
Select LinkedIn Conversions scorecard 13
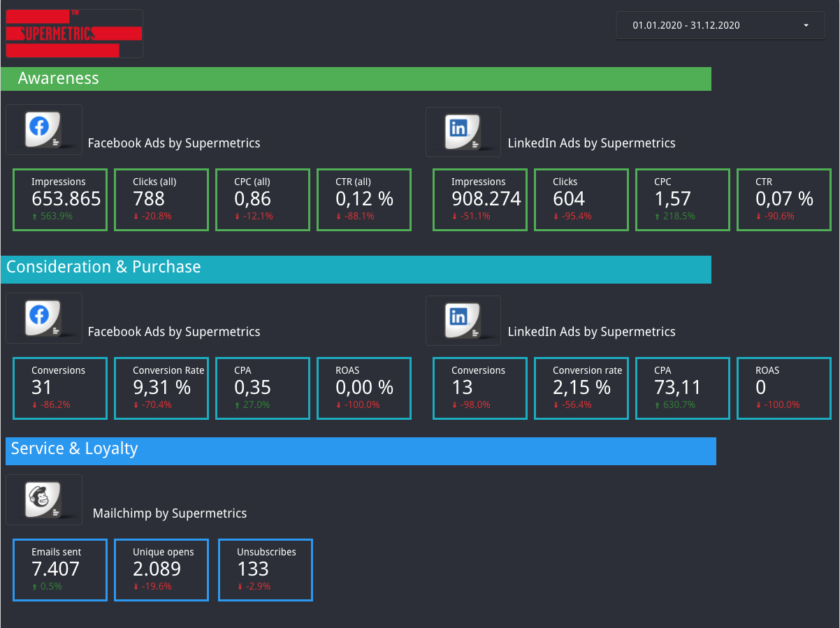coord(480,388)
